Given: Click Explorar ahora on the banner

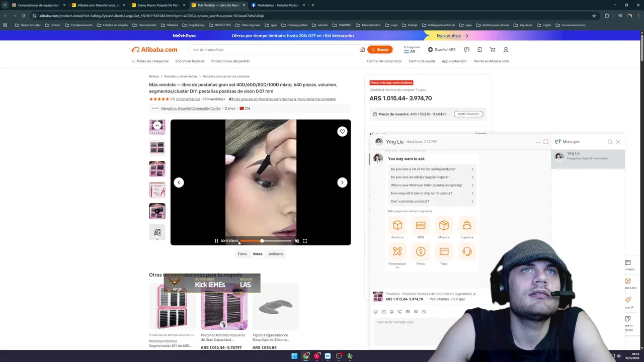Looking at the screenshot, I should click(452, 36).
